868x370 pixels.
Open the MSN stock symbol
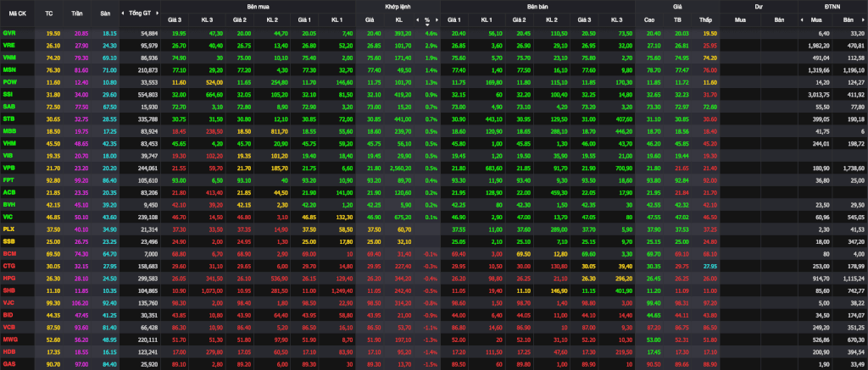pyautogui.click(x=8, y=69)
